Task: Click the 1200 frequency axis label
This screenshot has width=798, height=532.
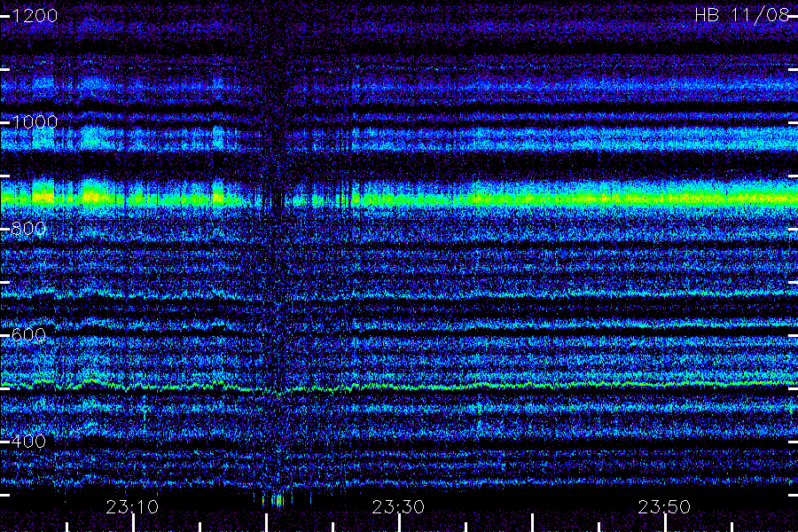Action: coord(35,16)
